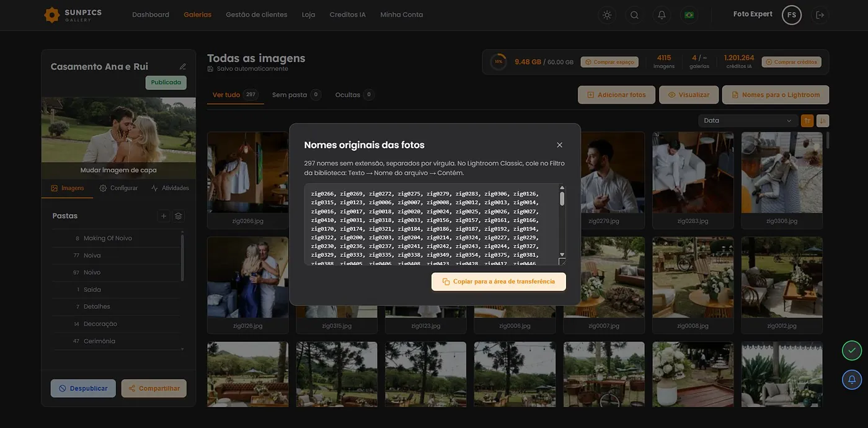The image size is (868, 428).
Task: Open the Detalhes folder
Action: click(x=117, y=306)
